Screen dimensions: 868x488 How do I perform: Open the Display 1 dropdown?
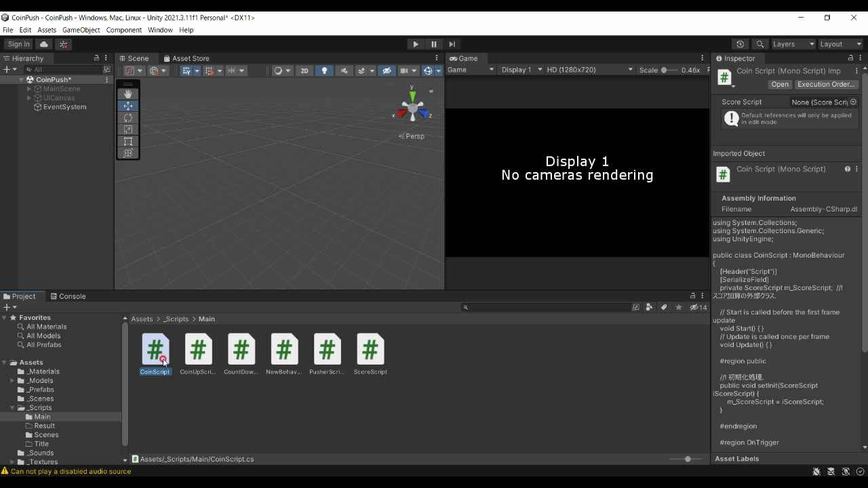point(521,70)
